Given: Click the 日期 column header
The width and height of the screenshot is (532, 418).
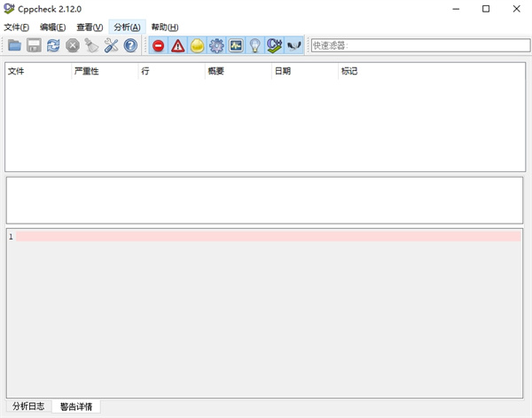Looking at the screenshot, I should (305, 71).
